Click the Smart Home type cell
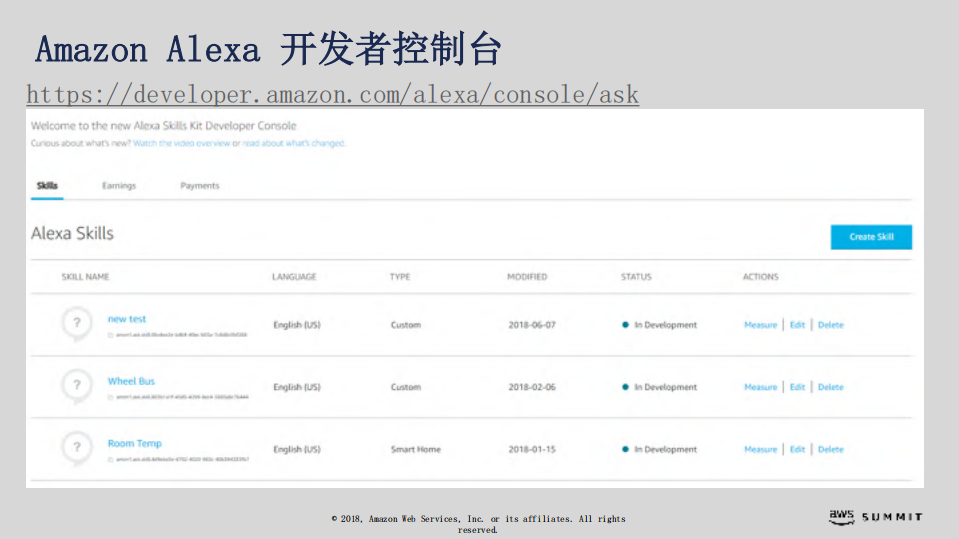959x539 pixels. (x=416, y=450)
